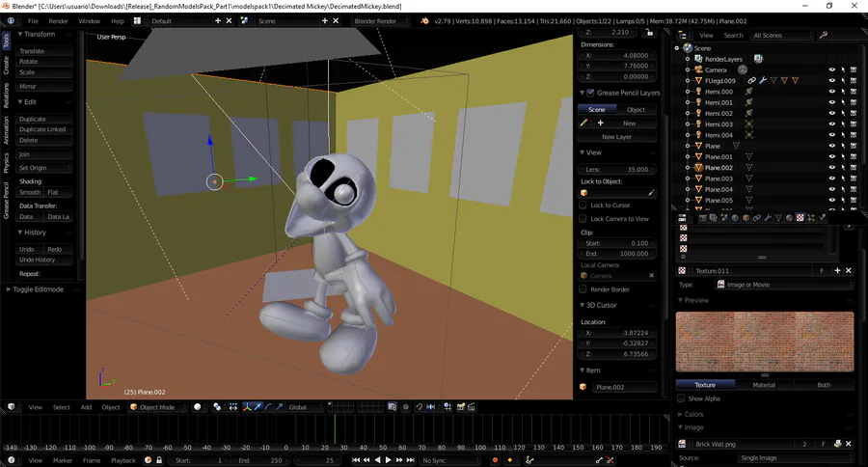
Task: Select the translate manipulator arrow icon
Action: (x=258, y=406)
